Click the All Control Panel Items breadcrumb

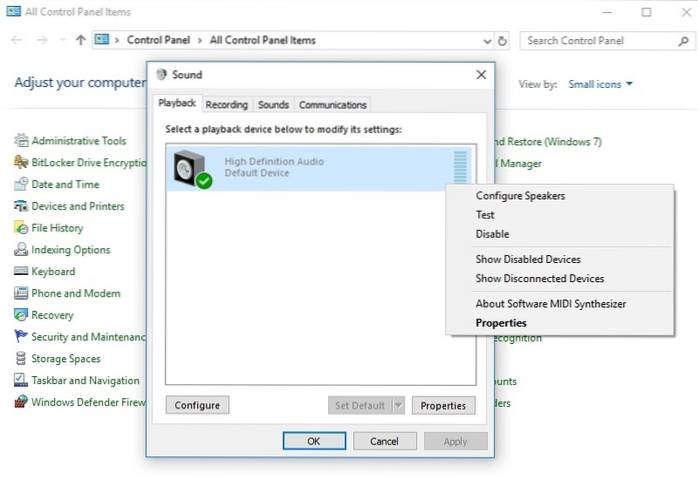click(263, 40)
